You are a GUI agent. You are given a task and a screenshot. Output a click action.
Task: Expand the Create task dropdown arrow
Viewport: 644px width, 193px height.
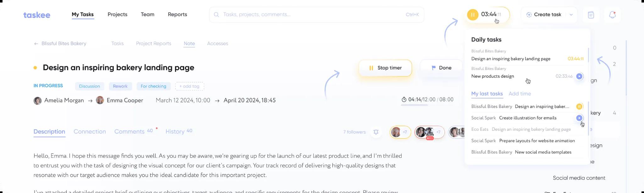click(x=571, y=15)
